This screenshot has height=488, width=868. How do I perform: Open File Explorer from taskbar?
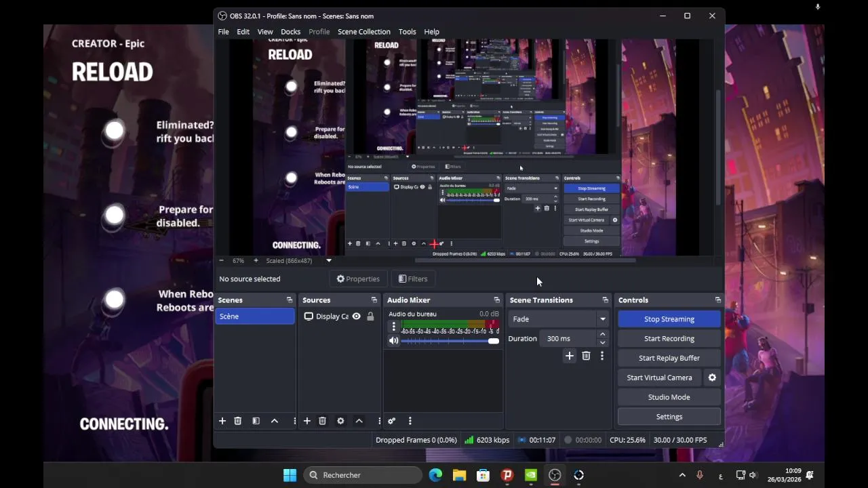pyautogui.click(x=459, y=475)
